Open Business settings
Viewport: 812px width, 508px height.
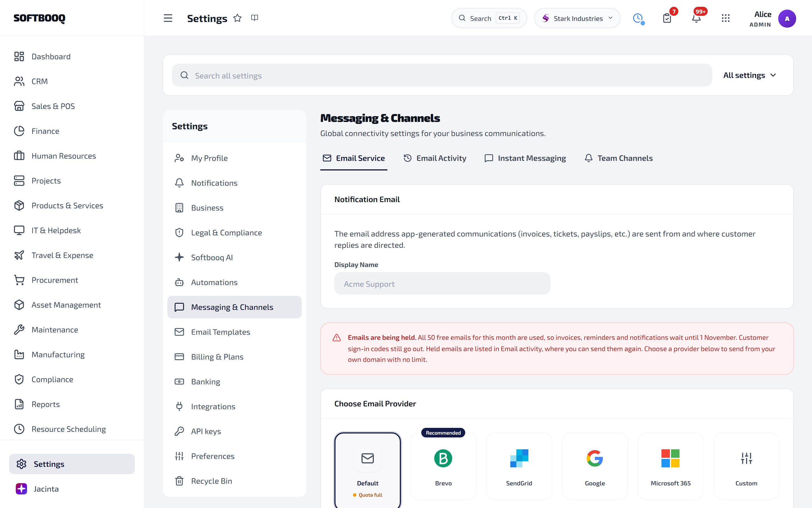coord(235,208)
